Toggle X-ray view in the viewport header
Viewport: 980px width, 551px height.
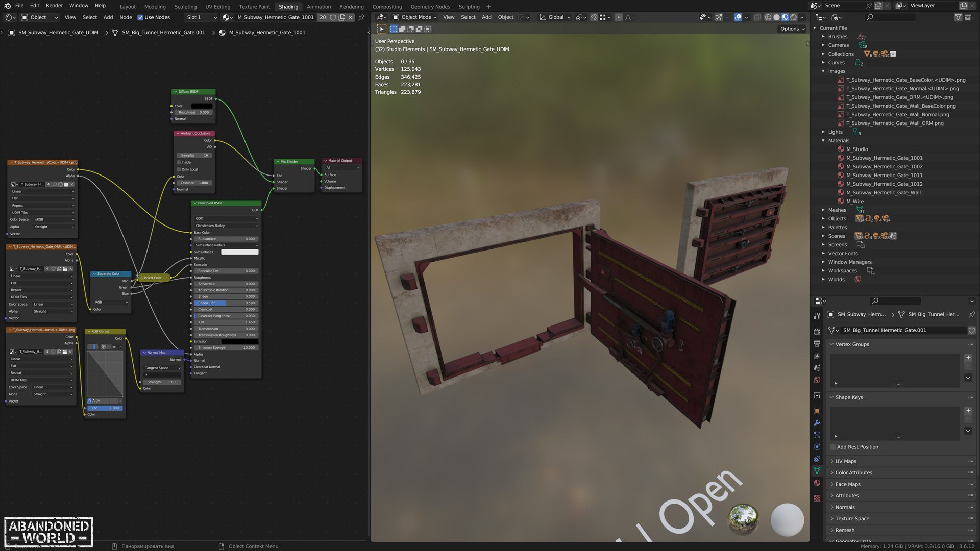[757, 17]
